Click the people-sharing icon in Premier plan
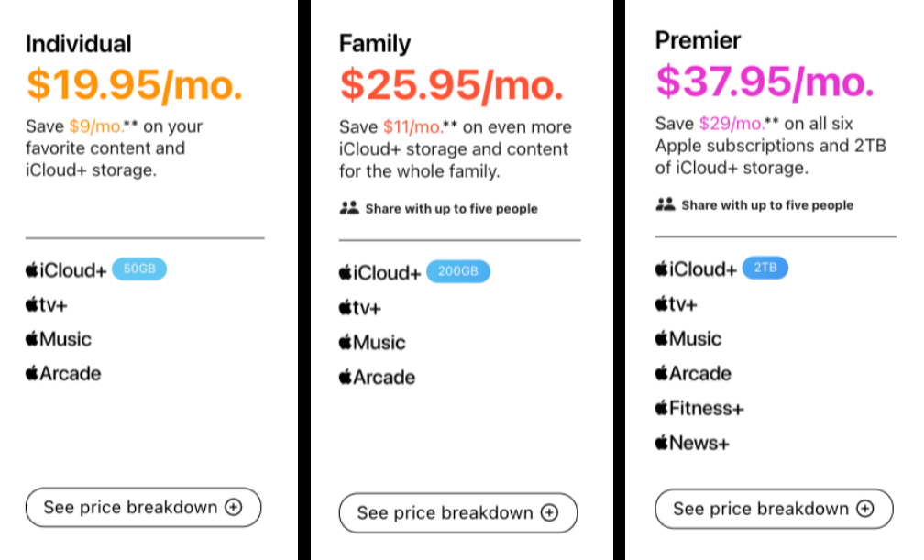924x560 pixels. coord(665,204)
